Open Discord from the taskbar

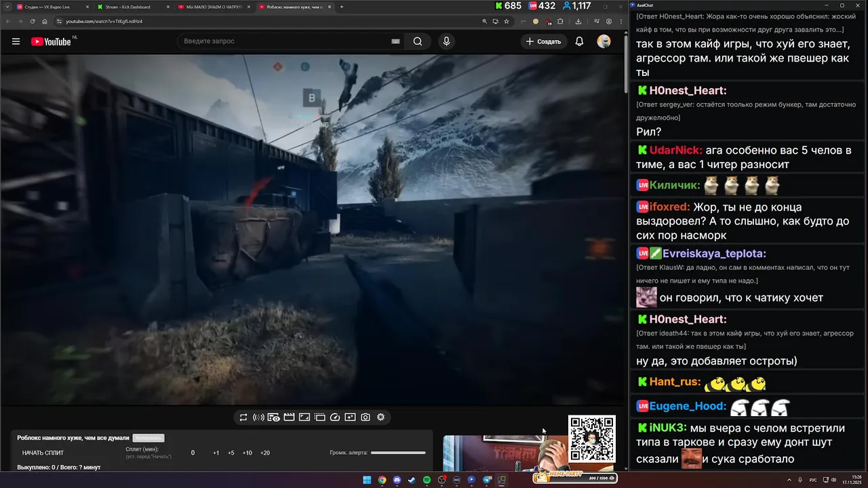coord(397,480)
